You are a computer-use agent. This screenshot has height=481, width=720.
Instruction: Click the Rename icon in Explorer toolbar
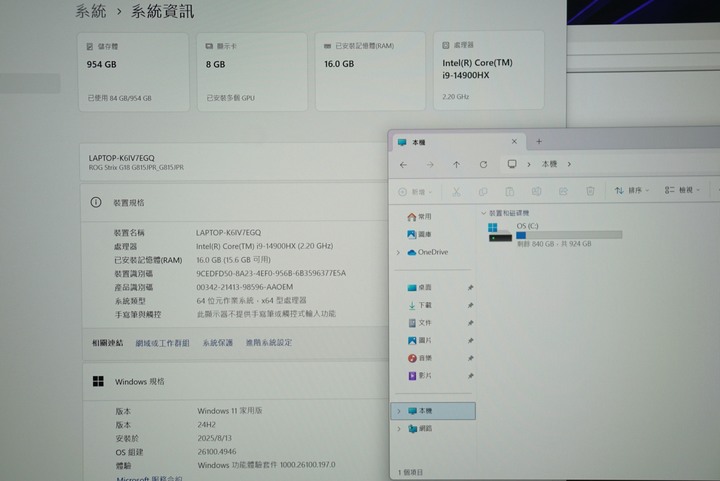point(536,191)
